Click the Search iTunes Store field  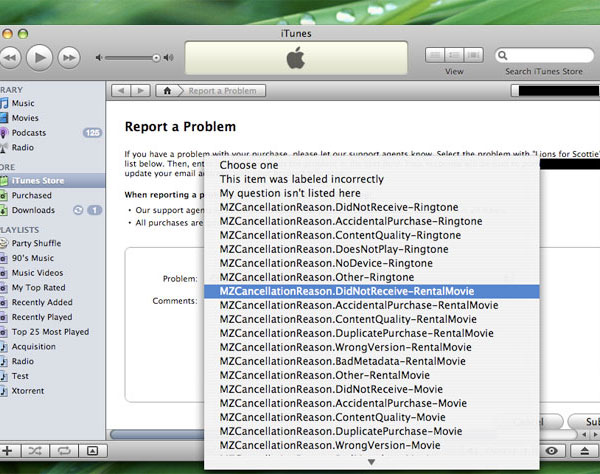point(544,55)
